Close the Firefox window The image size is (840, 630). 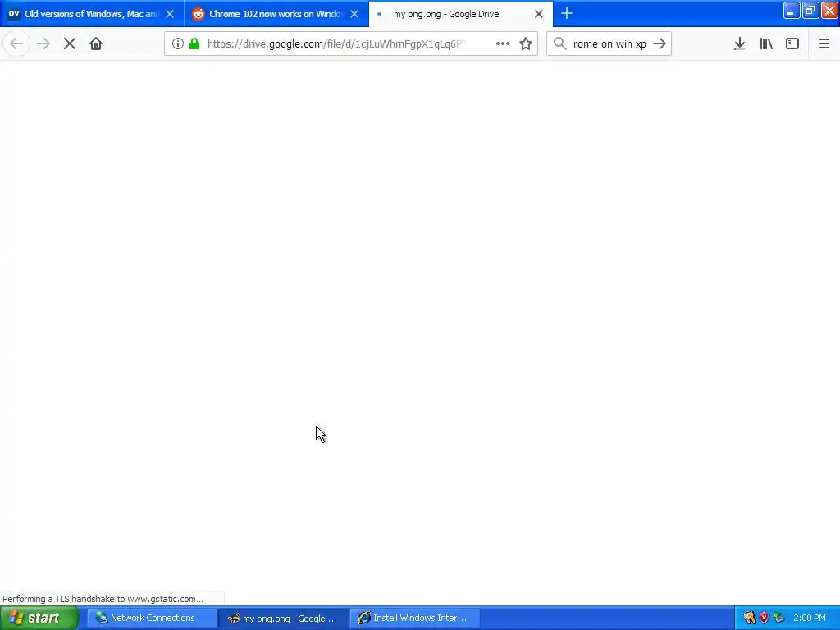[x=830, y=11]
